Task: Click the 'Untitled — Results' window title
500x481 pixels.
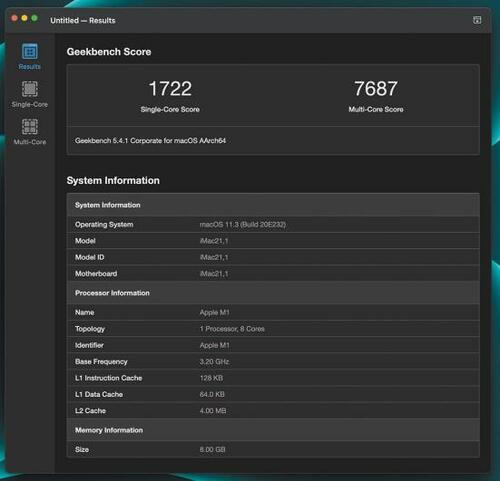Action: (83, 21)
